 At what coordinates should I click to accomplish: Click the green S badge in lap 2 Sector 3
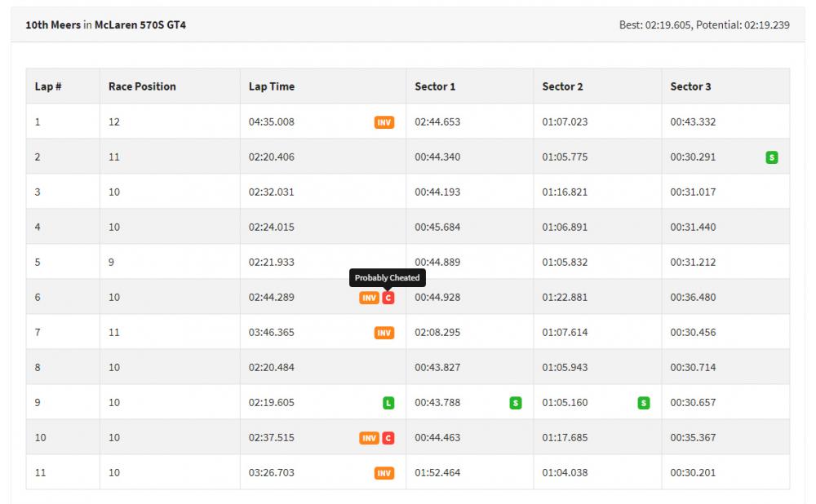[771, 157]
